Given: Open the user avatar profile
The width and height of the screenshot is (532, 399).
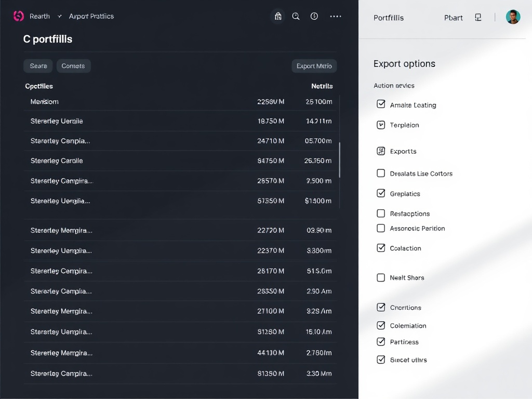Looking at the screenshot, I should (513, 17).
